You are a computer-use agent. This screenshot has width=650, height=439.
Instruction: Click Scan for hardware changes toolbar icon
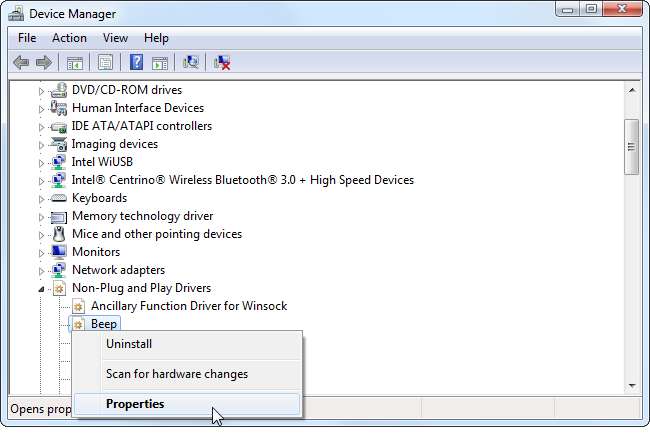[x=190, y=63]
